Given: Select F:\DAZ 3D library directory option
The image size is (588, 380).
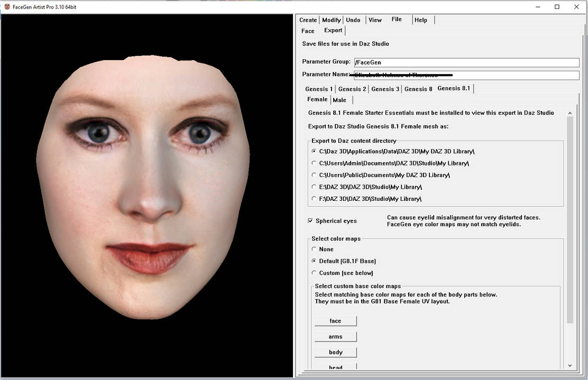Looking at the screenshot, I should coord(366,199).
